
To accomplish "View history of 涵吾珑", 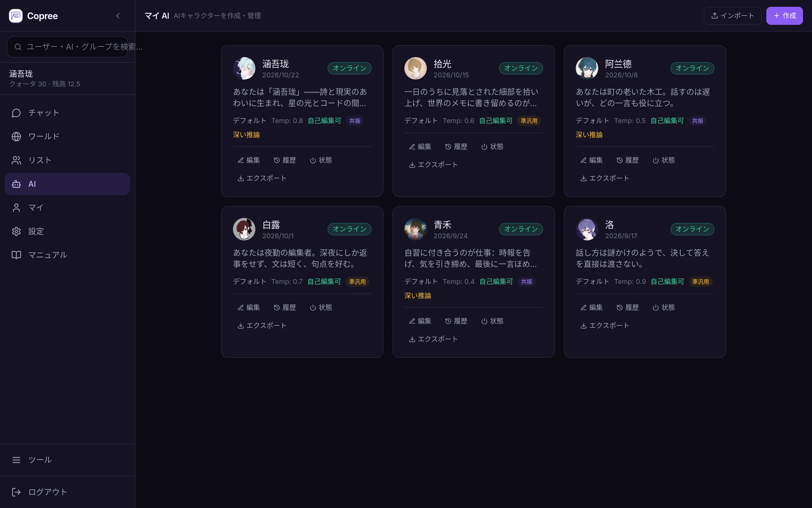I will click(285, 160).
